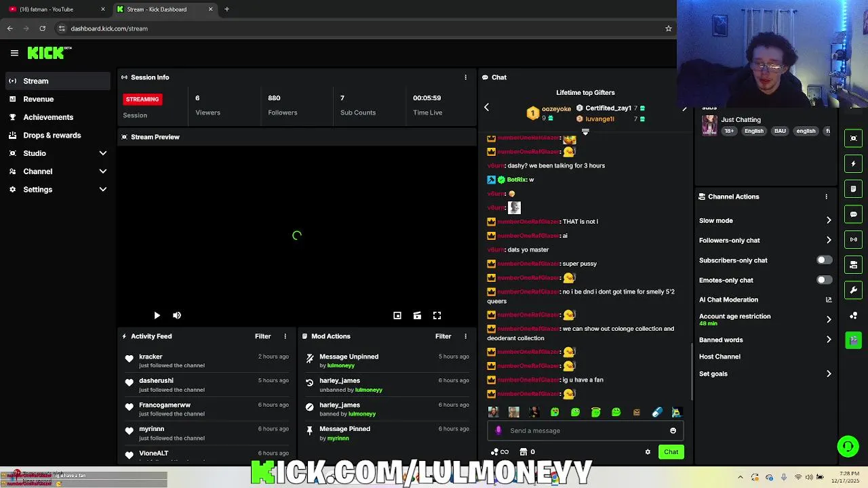This screenshot has width=868, height=488.
Task: Click the Just Chatting category thumbnail
Action: (709, 125)
